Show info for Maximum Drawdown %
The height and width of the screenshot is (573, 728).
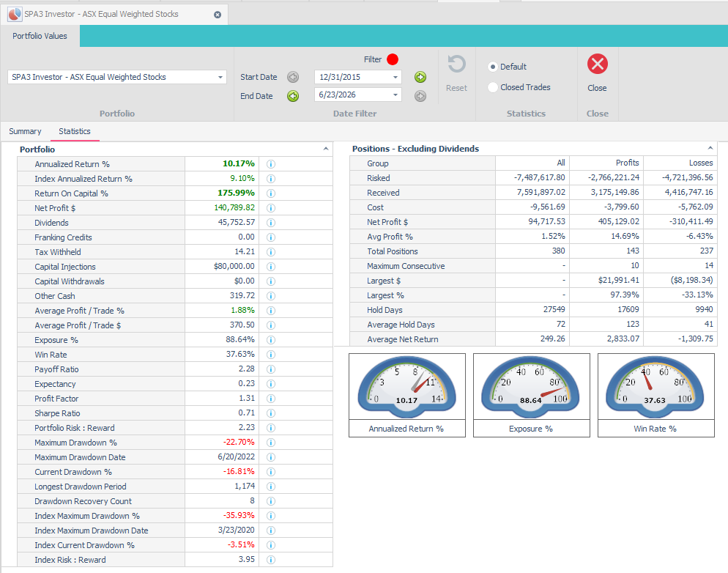point(271,443)
